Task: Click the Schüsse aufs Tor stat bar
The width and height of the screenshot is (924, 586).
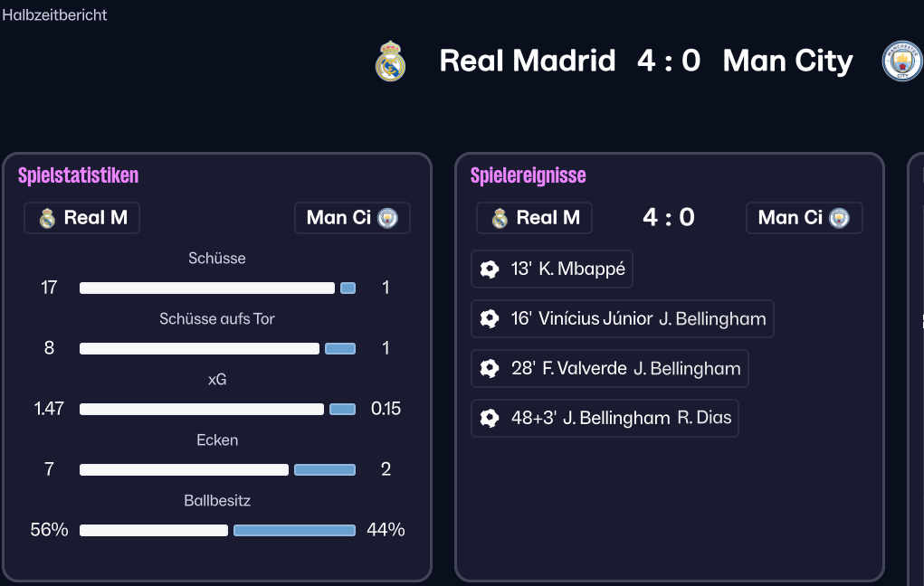Action: click(217, 348)
